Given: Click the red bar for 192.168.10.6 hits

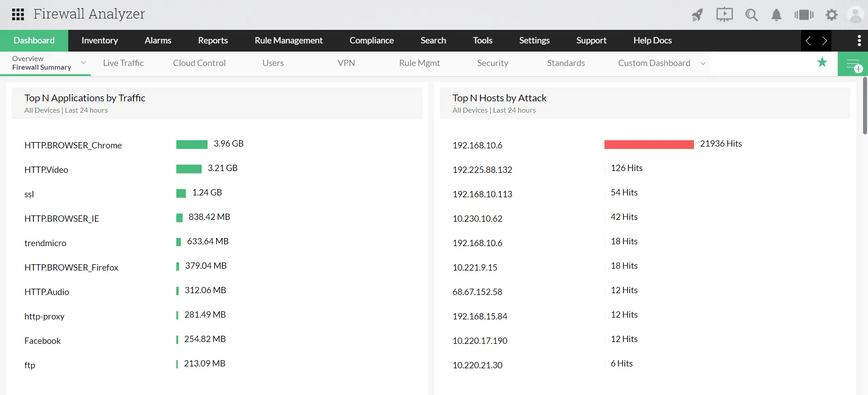Looking at the screenshot, I should point(649,144).
